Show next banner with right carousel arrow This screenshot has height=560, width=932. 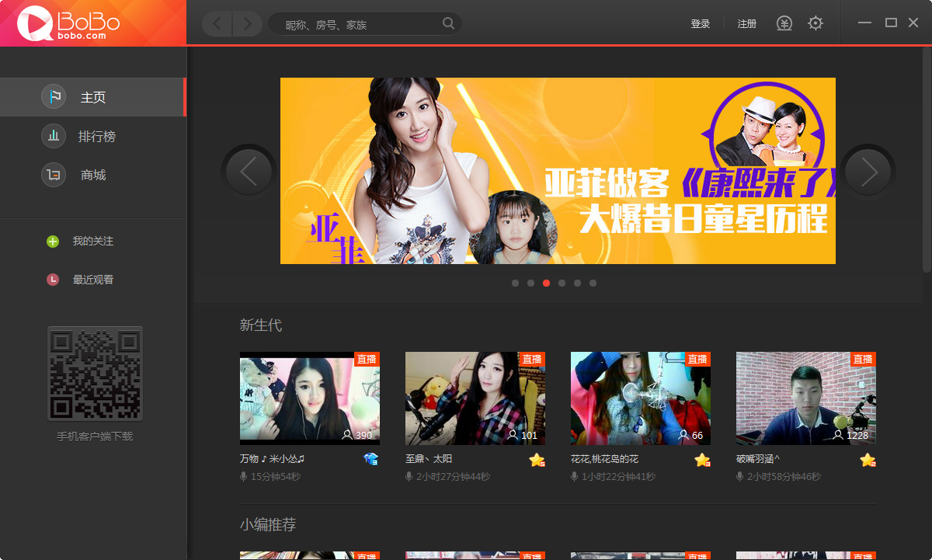pos(868,172)
